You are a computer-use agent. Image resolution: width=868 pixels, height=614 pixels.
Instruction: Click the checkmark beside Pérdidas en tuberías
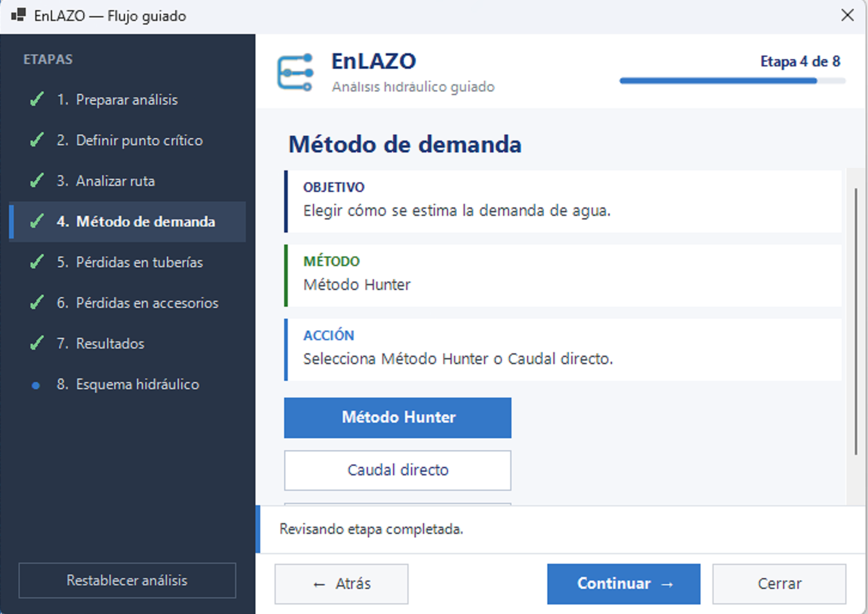click(37, 262)
